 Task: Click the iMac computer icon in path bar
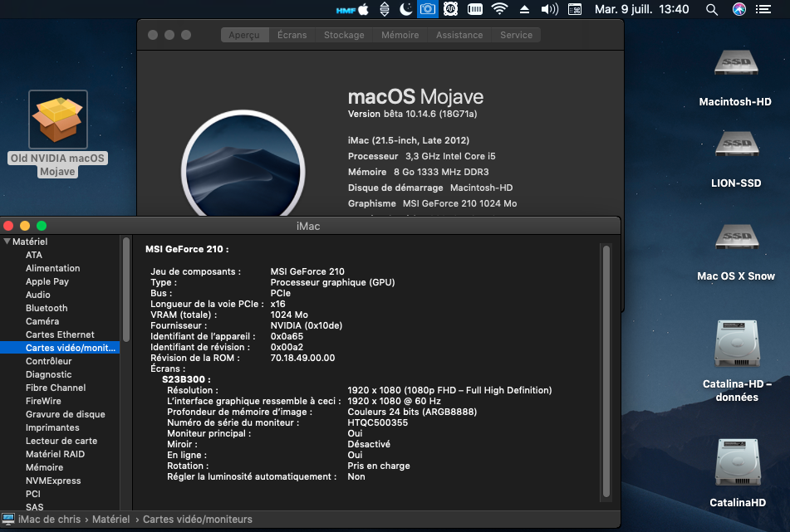pos(8,519)
